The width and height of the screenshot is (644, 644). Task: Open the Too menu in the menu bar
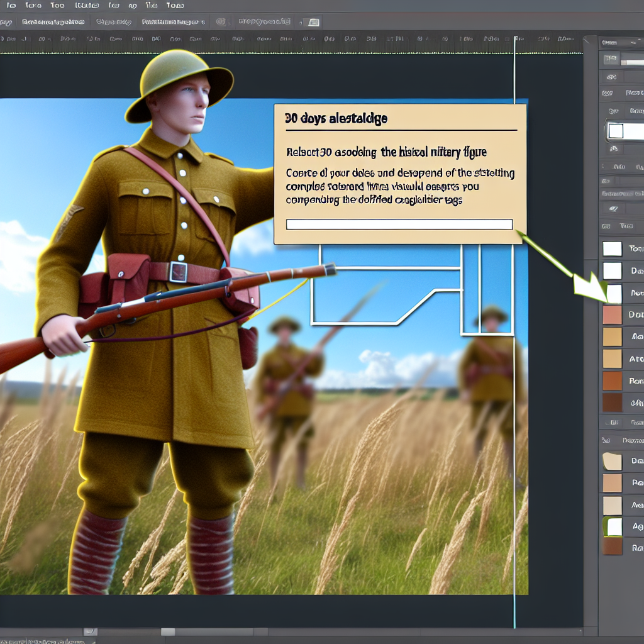(57, 5)
